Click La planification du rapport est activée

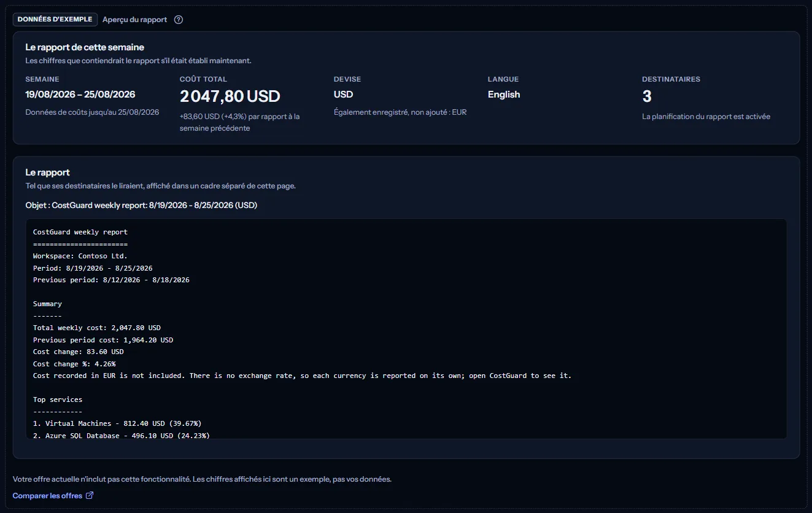[706, 117]
